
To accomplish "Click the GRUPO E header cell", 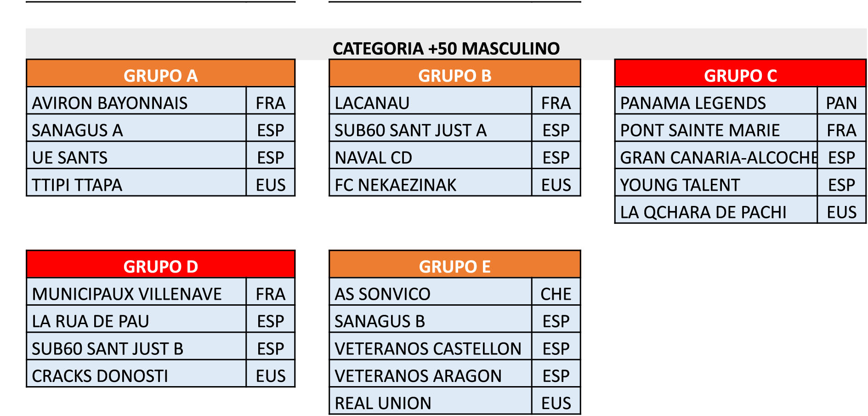I will [454, 266].
